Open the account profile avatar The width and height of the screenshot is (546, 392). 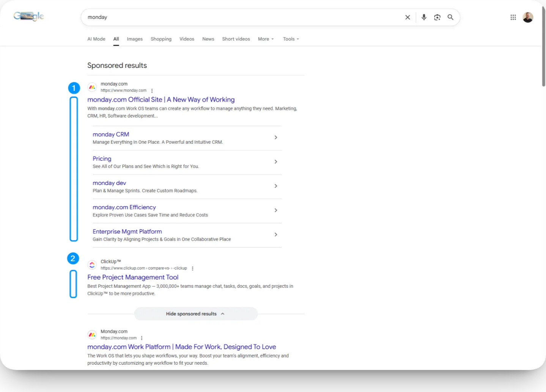tap(528, 17)
